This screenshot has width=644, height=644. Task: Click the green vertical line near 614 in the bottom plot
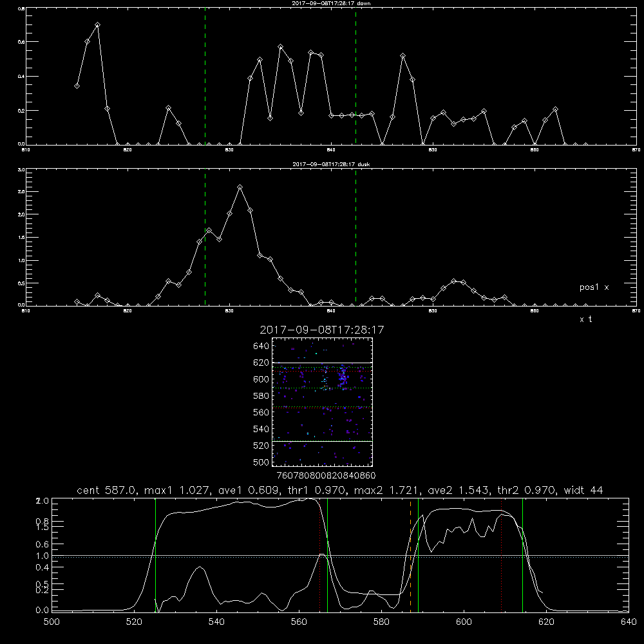(x=522, y=555)
